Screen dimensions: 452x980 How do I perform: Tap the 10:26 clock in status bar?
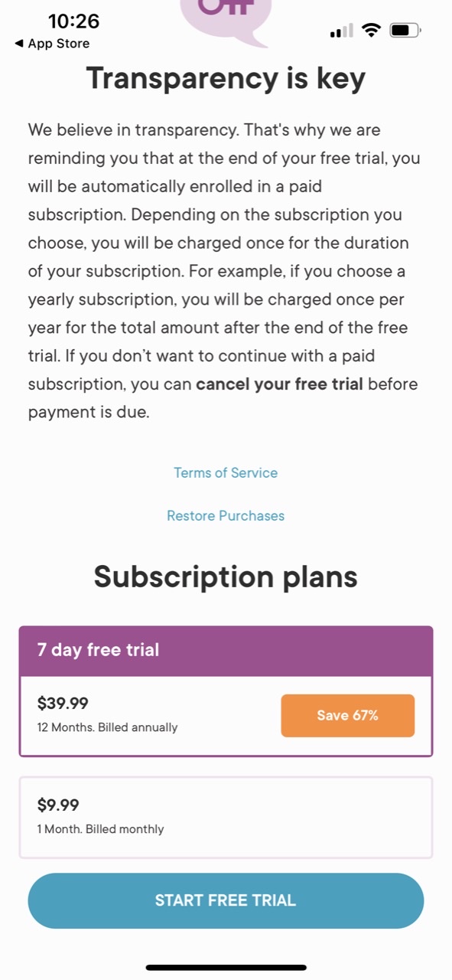click(x=73, y=21)
